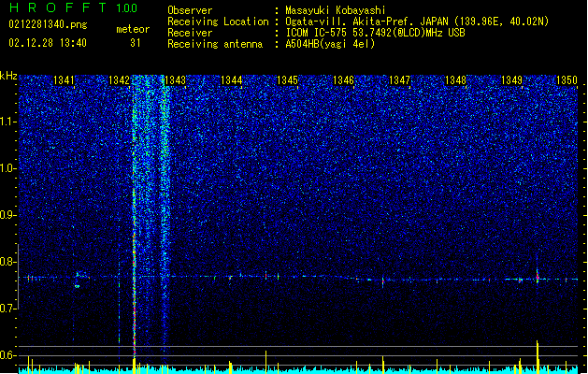Click the 0.9 frequency axis label
588x374 pixels.
tap(8, 215)
